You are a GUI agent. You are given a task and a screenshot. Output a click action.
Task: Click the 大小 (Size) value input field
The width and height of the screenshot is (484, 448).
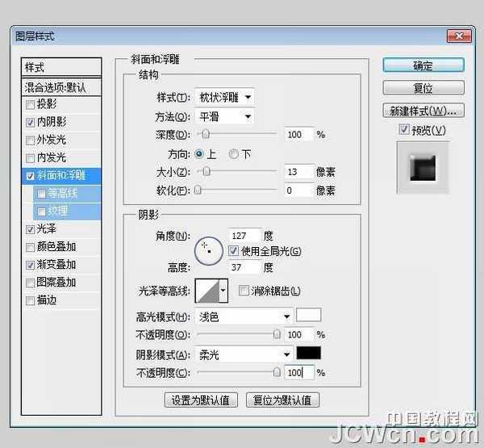tap(298, 171)
